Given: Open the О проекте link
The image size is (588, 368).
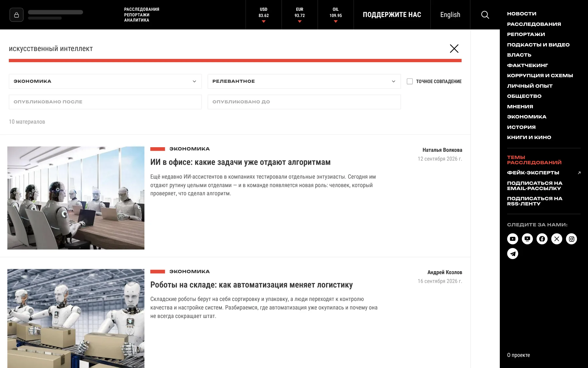Looking at the screenshot, I should tap(518, 355).
